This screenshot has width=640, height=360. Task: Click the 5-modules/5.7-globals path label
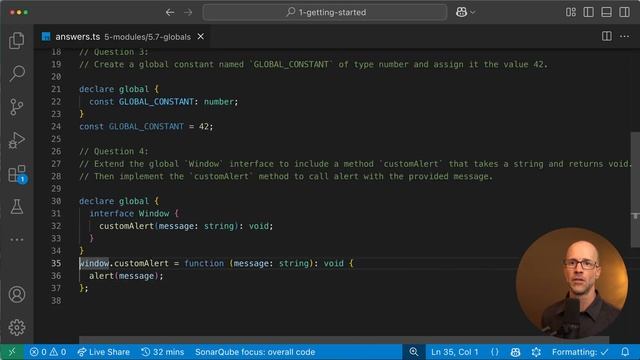(x=147, y=37)
